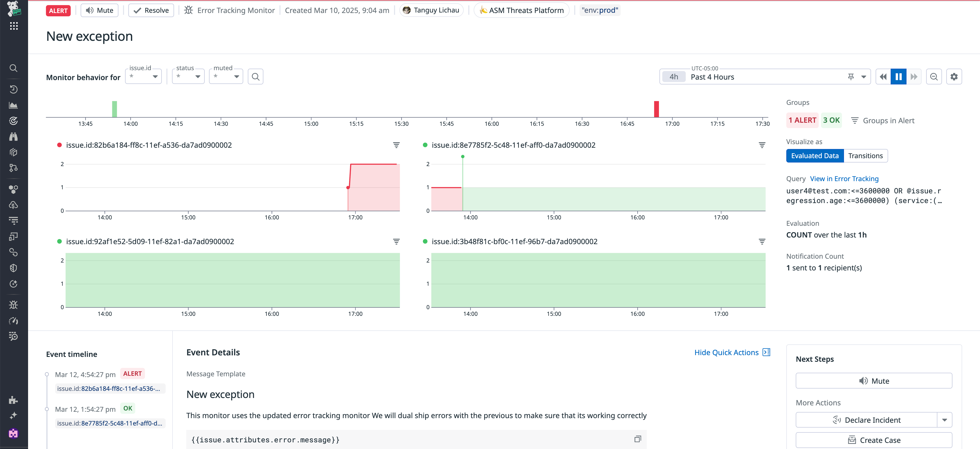Pin the Past 4 Hours timeframe
Screen dimensions: 980x449
click(x=851, y=77)
